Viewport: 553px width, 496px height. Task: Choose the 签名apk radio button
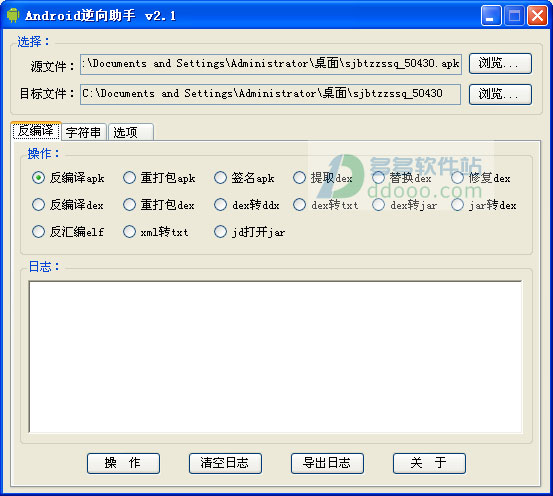coord(244,178)
